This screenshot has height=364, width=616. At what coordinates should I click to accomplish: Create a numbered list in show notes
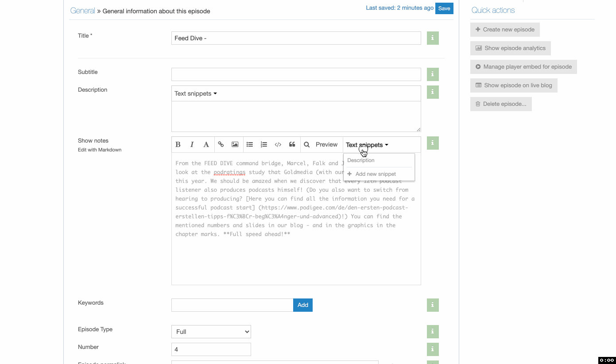[264, 144]
